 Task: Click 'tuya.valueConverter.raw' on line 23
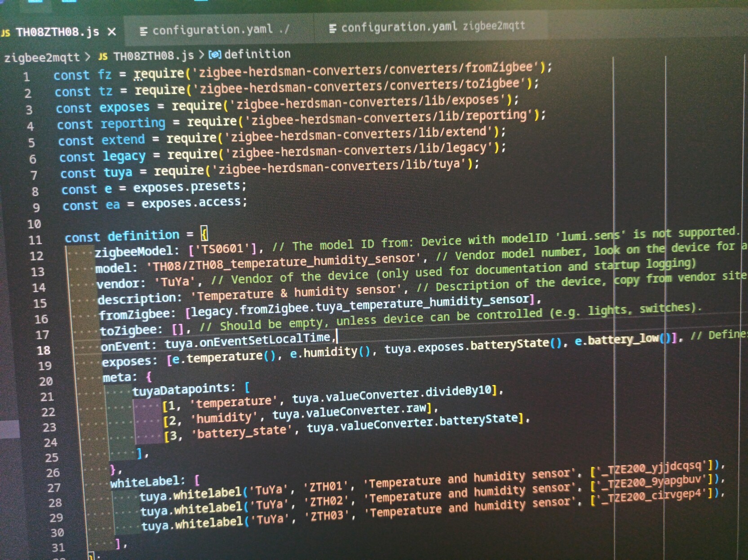coord(349,412)
